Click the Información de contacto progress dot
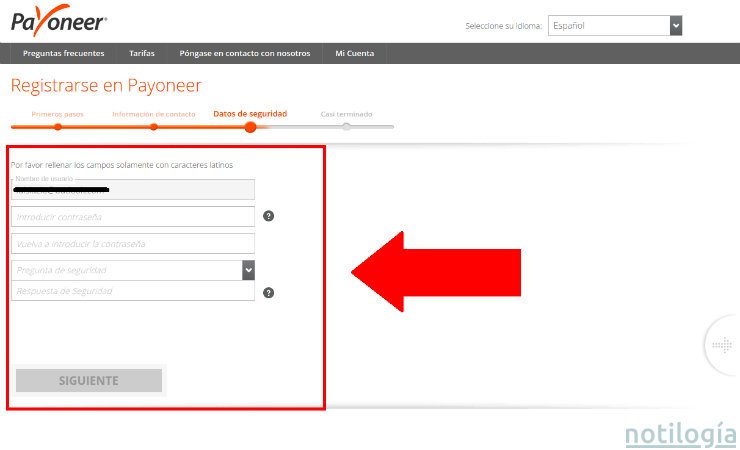 tap(154, 127)
